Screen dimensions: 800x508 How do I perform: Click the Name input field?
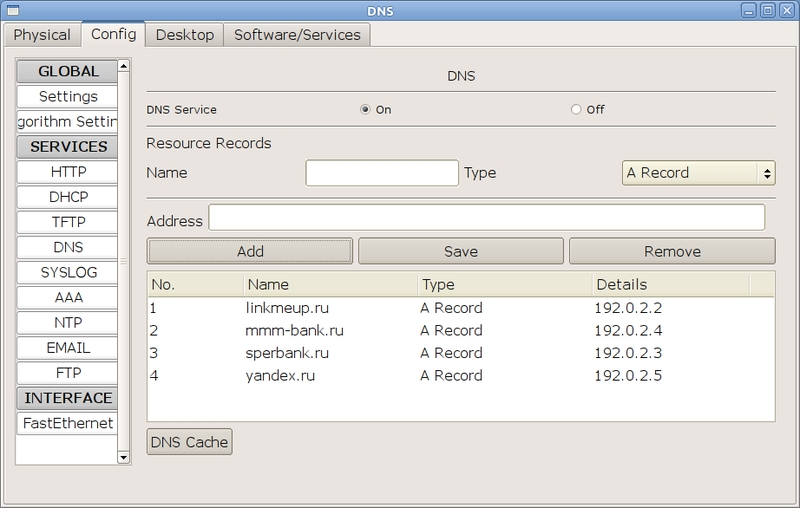point(381,173)
